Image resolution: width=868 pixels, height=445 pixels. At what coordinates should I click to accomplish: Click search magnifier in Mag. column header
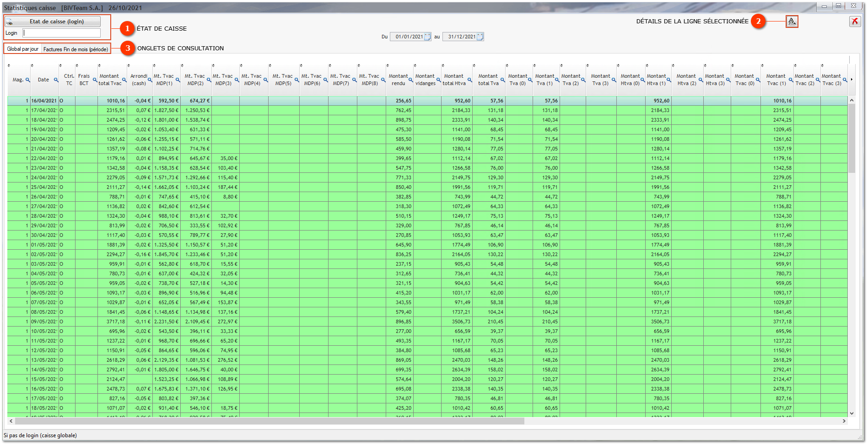click(27, 80)
